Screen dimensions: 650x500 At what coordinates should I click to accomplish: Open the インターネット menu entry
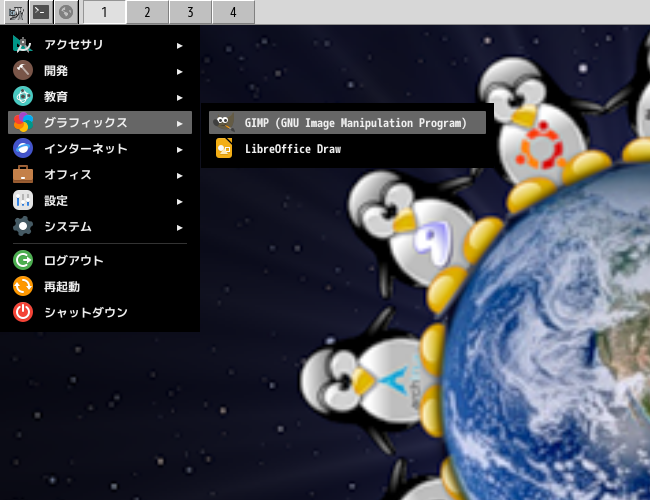[x=100, y=148]
